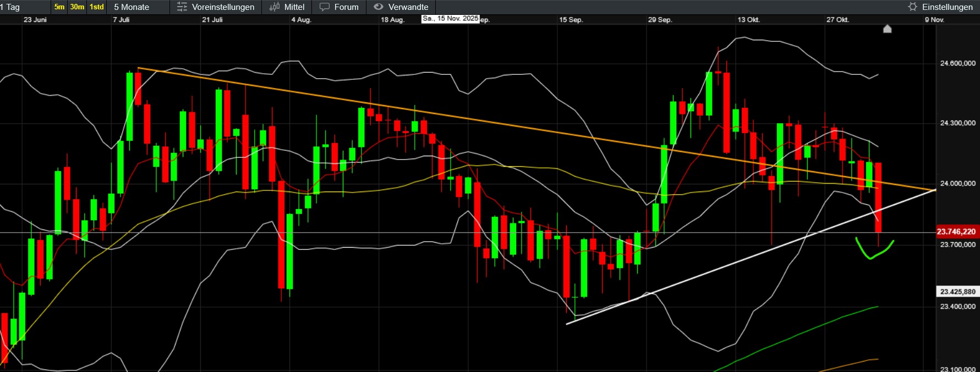Click the Voreinstellungen sliders icon
The height and width of the screenshot is (372, 980).
182,7
